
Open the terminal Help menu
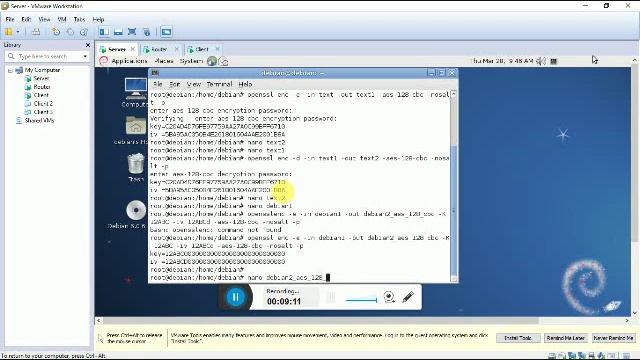click(245, 84)
